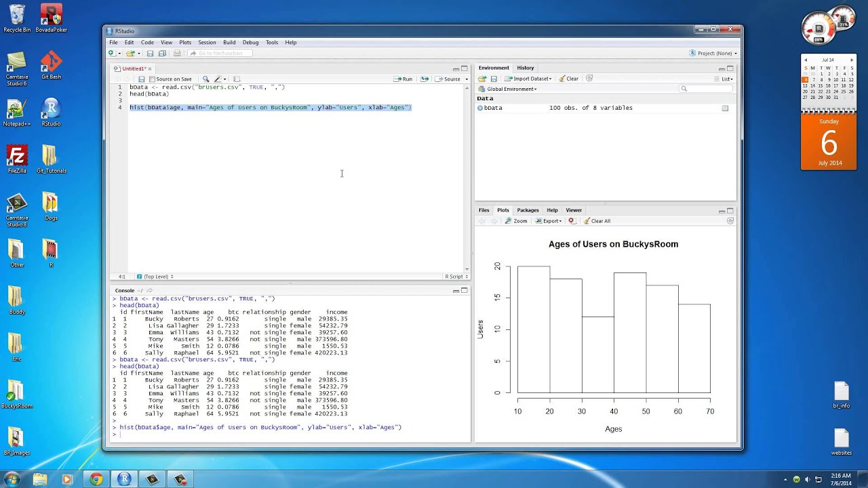Open the (Top Level) scope selector

(x=155, y=277)
